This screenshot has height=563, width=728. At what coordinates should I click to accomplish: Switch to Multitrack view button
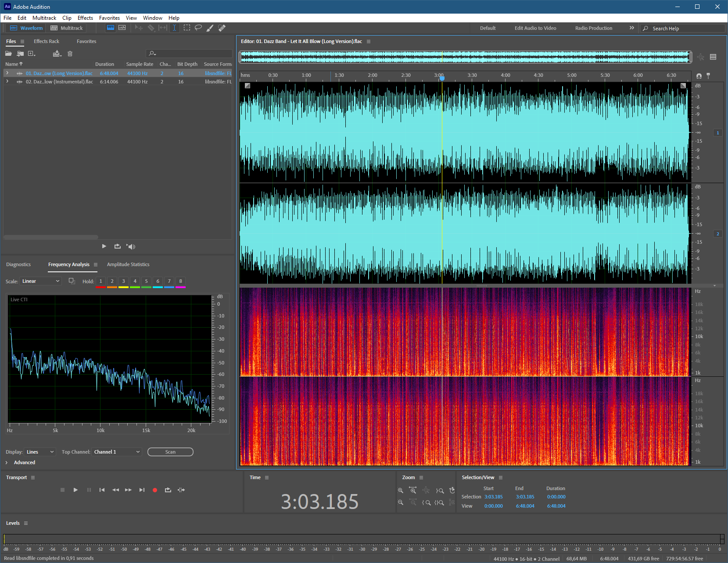pyautogui.click(x=67, y=28)
